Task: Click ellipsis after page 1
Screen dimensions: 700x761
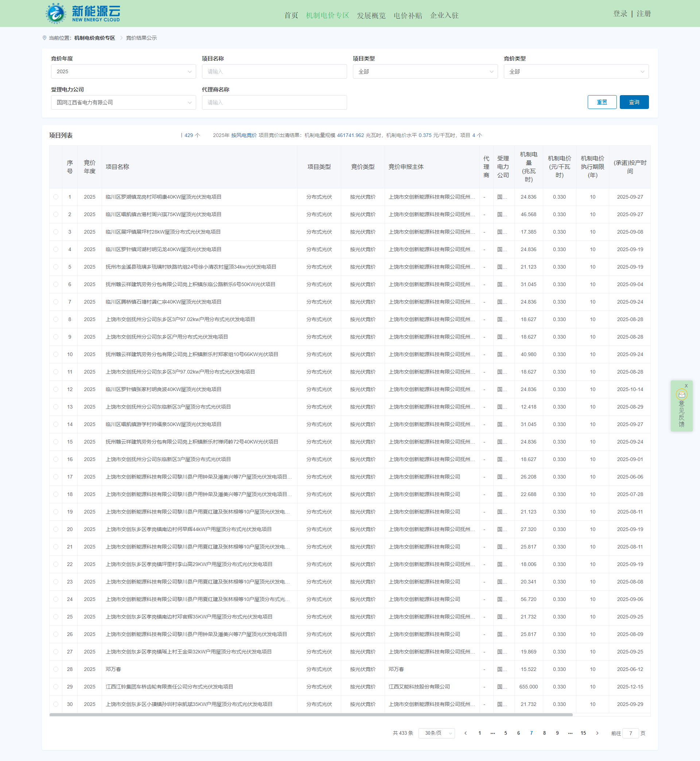Action: [493, 733]
